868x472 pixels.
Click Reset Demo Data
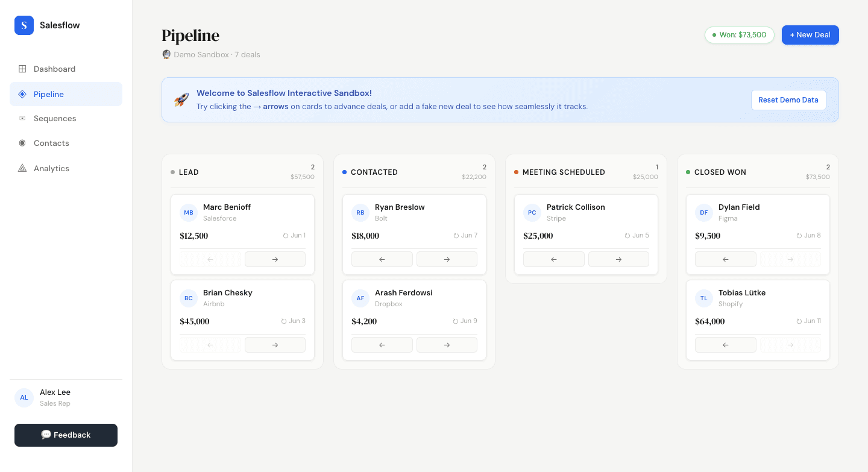788,100
